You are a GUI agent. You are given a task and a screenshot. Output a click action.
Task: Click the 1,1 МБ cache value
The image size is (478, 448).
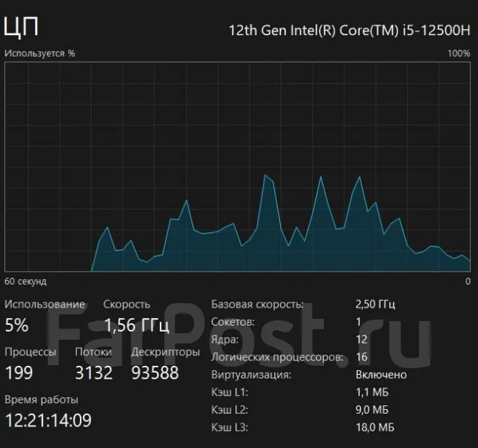click(372, 392)
